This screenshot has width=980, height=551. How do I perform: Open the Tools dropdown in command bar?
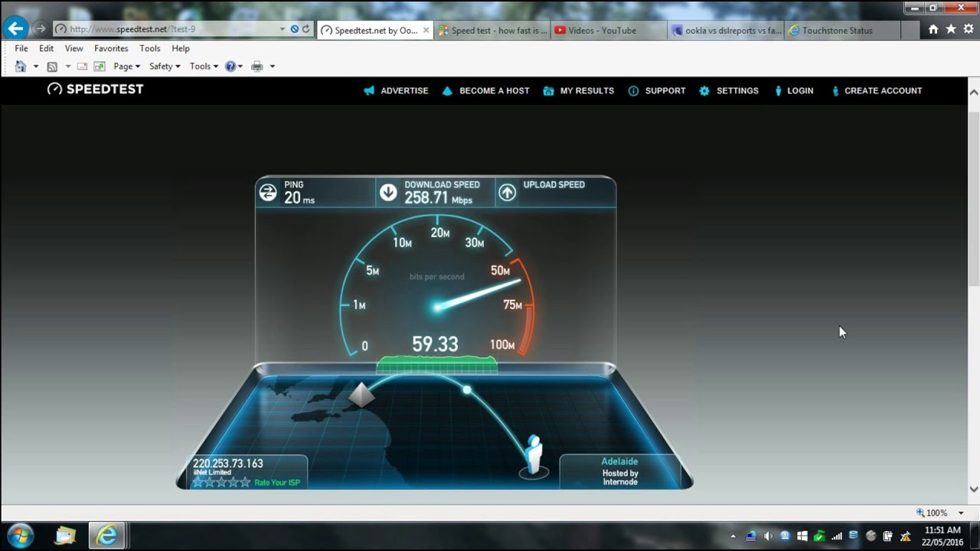pyautogui.click(x=204, y=67)
